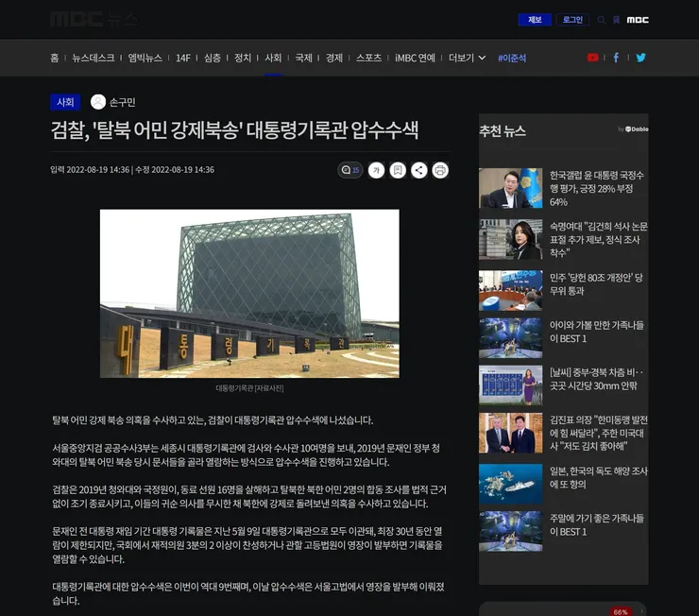
Task: Open the 엠빅뉴스 menu item
Action: 145,58
